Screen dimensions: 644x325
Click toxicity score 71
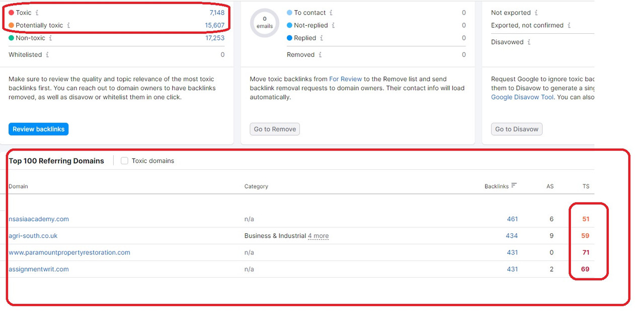coord(586,252)
